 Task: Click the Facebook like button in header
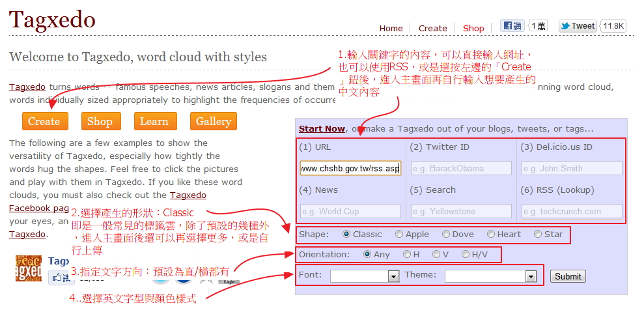(x=512, y=26)
